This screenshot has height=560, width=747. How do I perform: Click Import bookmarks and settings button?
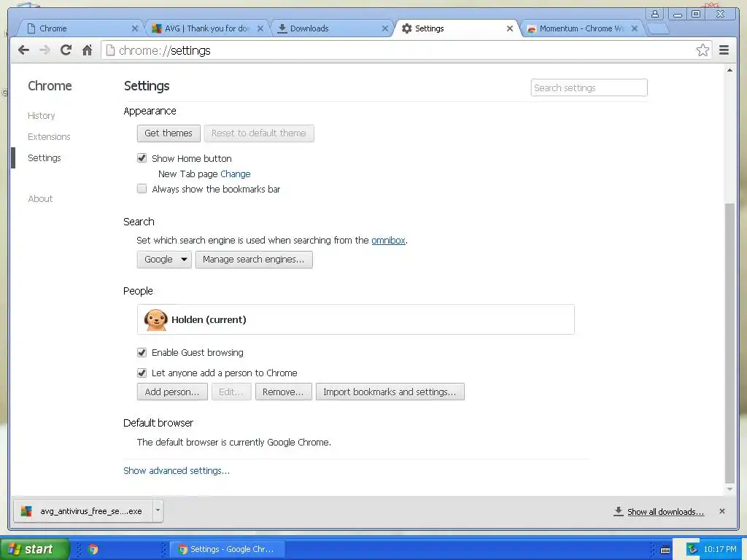tap(390, 392)
